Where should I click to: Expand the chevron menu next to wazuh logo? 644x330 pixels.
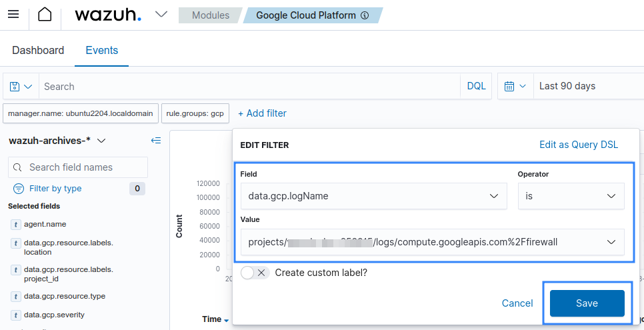161,15
